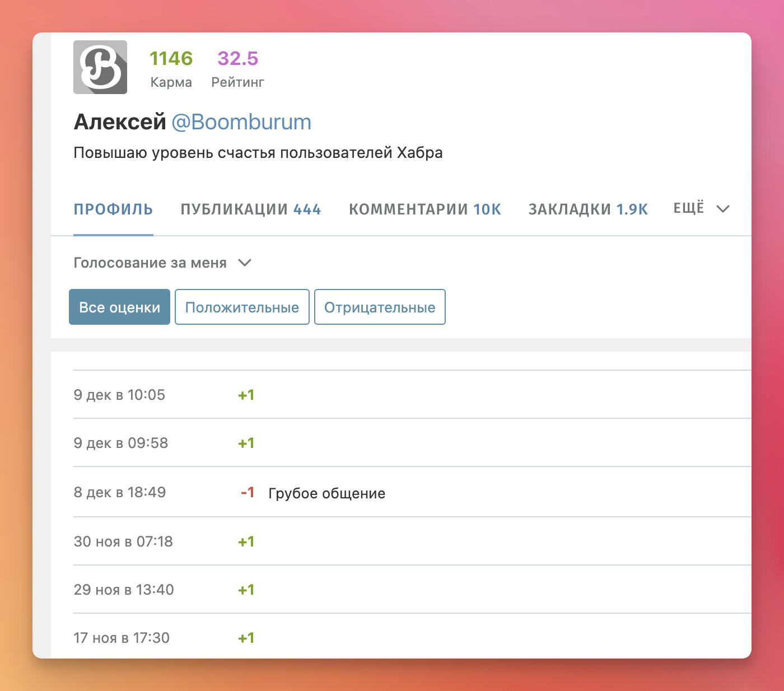Open the Публикации 444 tab
The width and height of the screenshot is (784, 691).
point(251,209)
